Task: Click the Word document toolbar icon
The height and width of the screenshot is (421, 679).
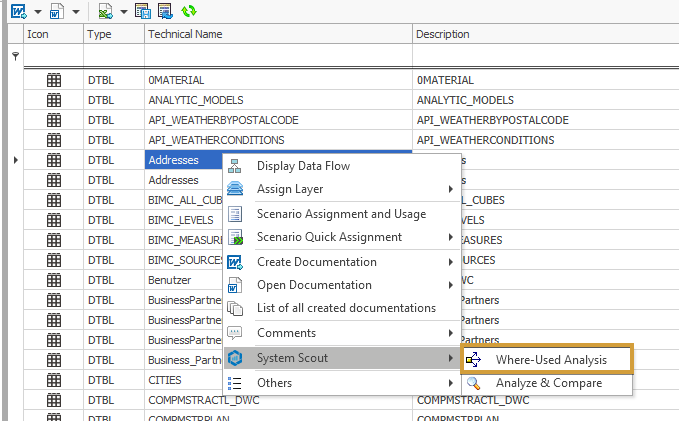Action: [x=58, y=11]
